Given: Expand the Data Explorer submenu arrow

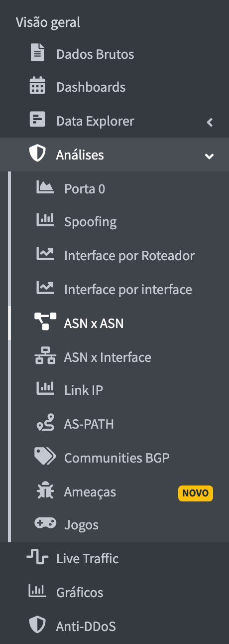Looking at the screenshot, I should (x=210, y=122).
